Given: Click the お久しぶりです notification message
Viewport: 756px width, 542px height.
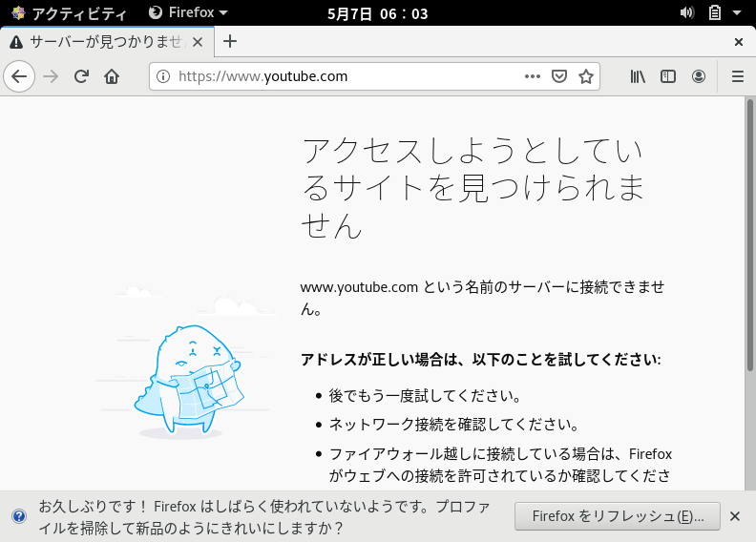Looking at the screenshot, I should click(x=264, y=517).
